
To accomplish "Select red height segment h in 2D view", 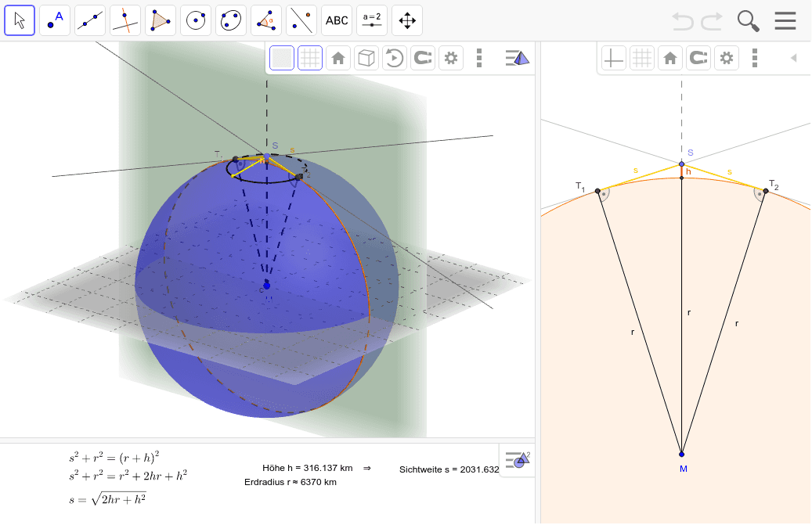I will click(x=681, y=171).
